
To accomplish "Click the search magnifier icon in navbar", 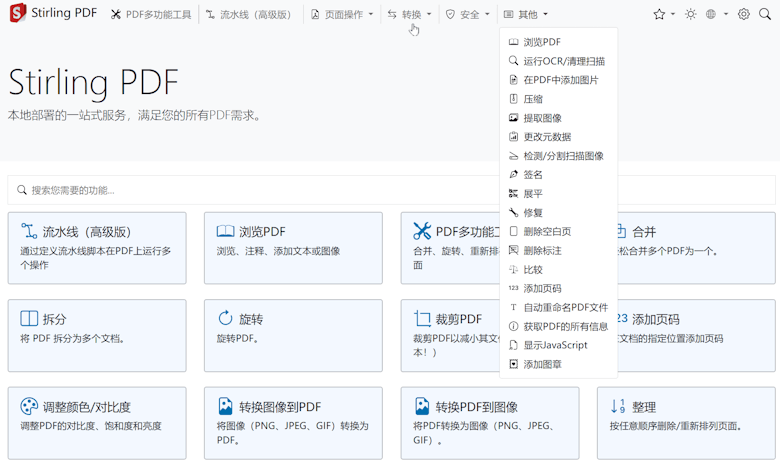I will click(x=765, y=14).
